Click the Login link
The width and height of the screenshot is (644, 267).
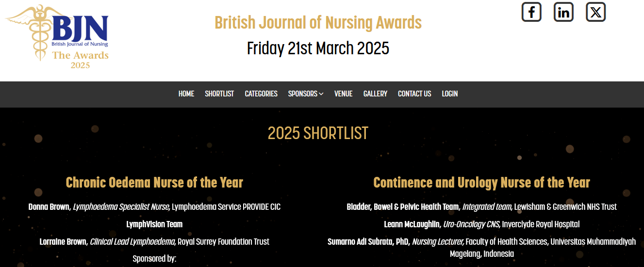point(449,94)
